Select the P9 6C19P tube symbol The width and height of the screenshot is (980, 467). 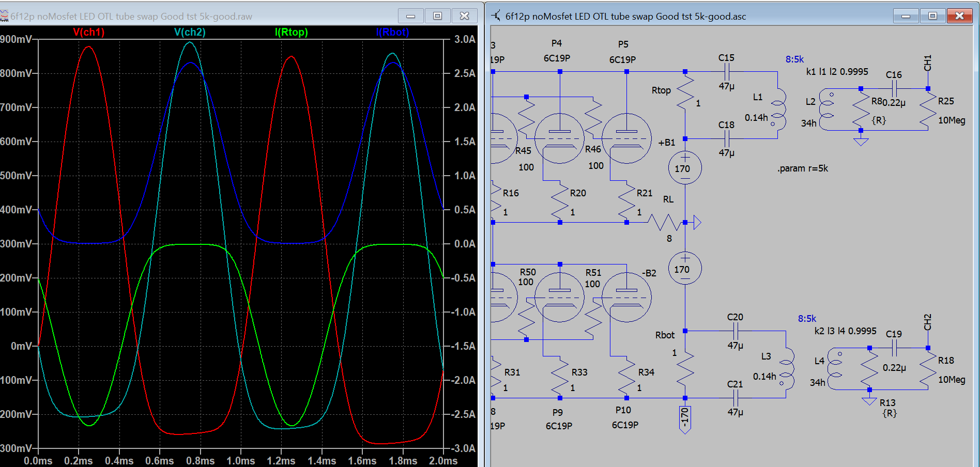click(x=560, y=297)
